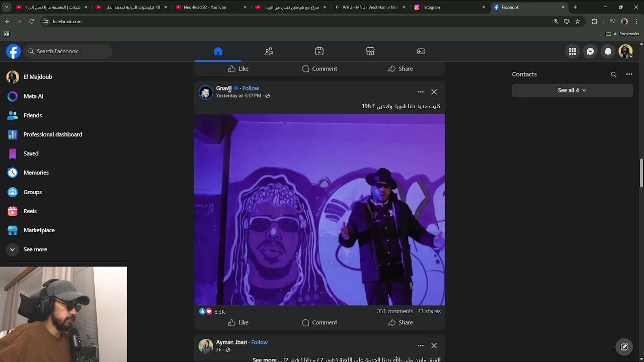Open the 351 comments on Gnawi's post

pyautogui.click(x=395, y=311)
